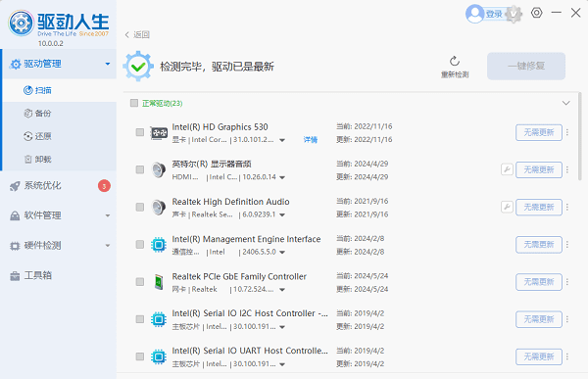The height and width of the screenshot is (379, 588).
Task: Click the version number 10.0.0.2 text
Action: pyautogui.click(x=51, y=43)
